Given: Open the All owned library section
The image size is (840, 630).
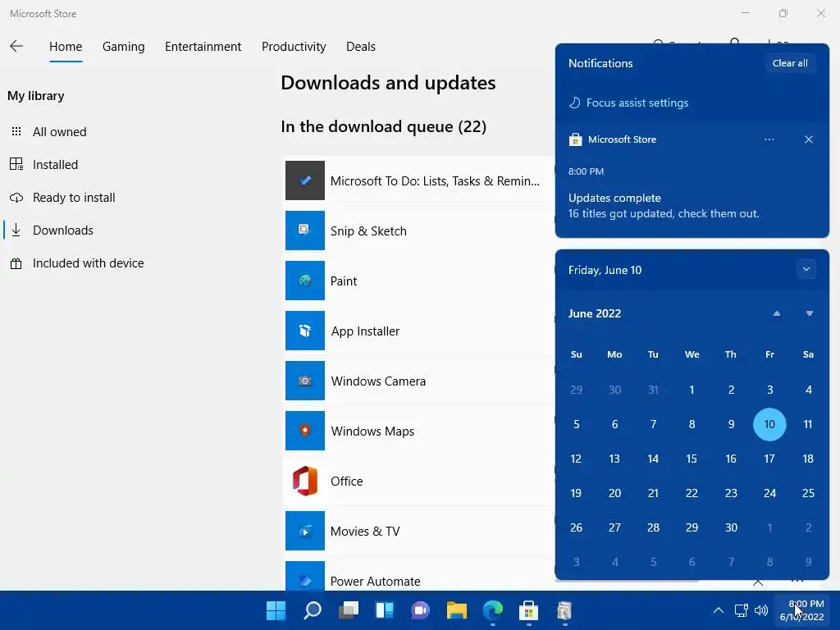Looking at the screenshot, I should pyautogui.click(x=48, y=132).
